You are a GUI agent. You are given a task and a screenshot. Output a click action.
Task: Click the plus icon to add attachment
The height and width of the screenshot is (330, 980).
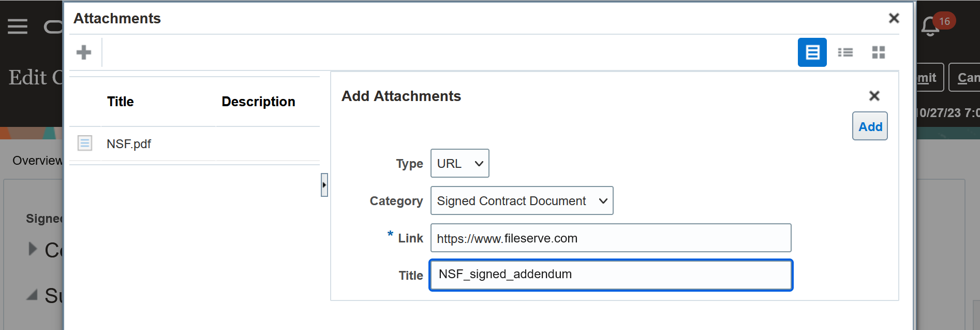84,52
